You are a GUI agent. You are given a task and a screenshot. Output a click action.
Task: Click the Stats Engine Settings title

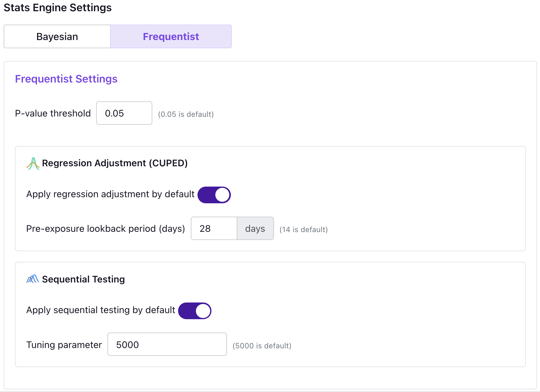[58, 8]
